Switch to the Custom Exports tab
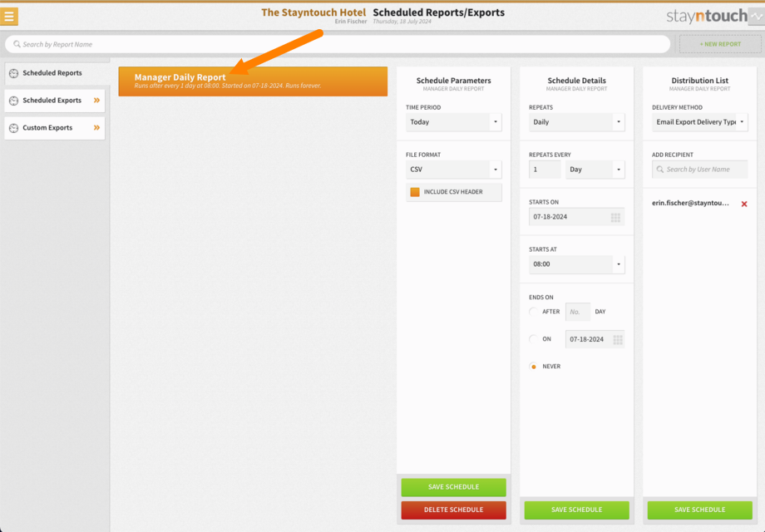 pyautogui.click(x=55, y=128)
